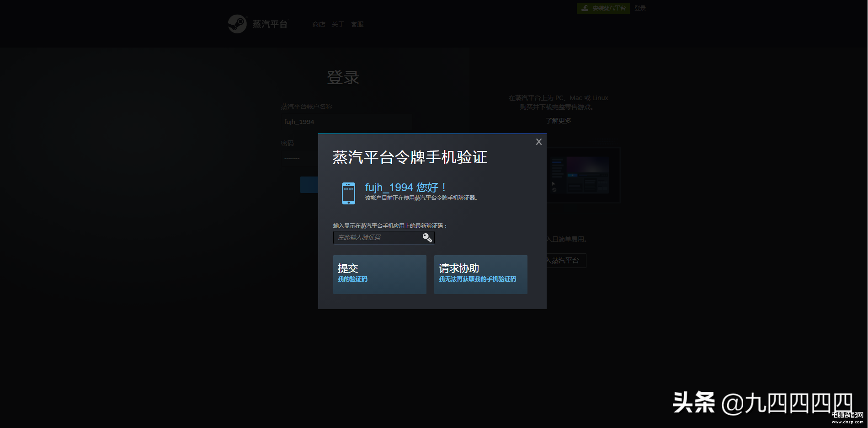Click the green 安装蒸汽平台 install button

tap(603, 8)
